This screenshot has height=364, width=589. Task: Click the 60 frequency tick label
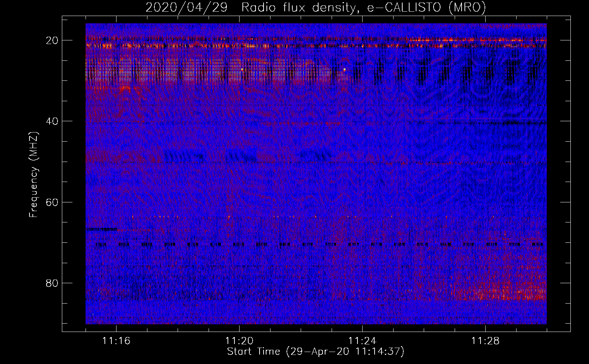(52, 202)
